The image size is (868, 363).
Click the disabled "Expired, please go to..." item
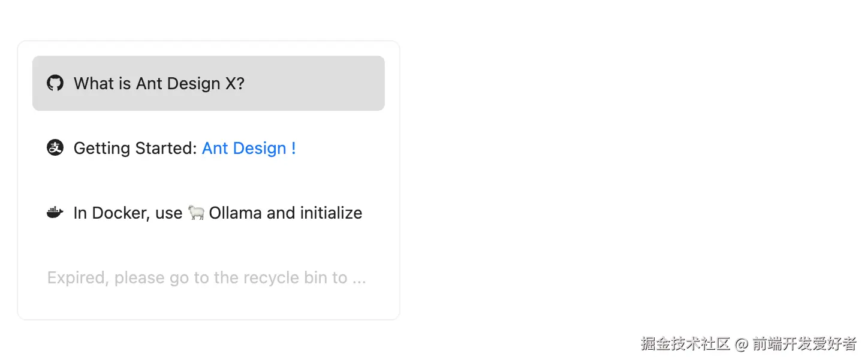(206, 277)
